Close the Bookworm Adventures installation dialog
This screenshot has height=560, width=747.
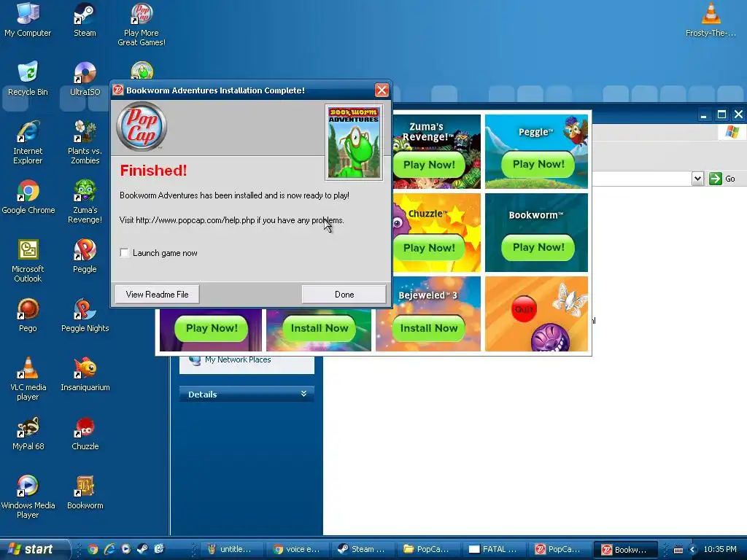[382, 90]
